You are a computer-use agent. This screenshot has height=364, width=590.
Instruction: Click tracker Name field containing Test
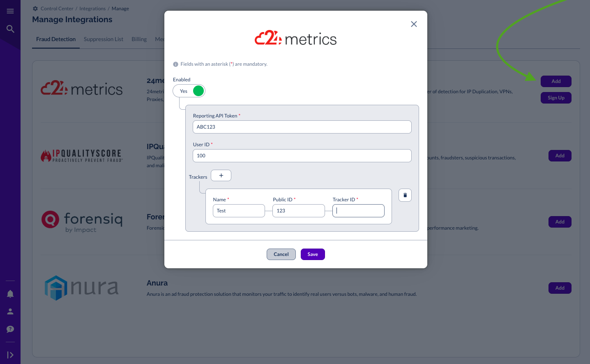click(239, 211)
